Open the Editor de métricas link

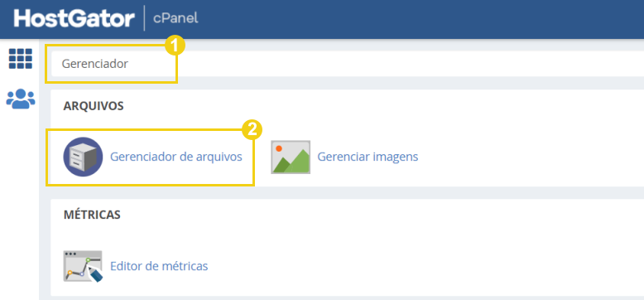click(159, 266)
